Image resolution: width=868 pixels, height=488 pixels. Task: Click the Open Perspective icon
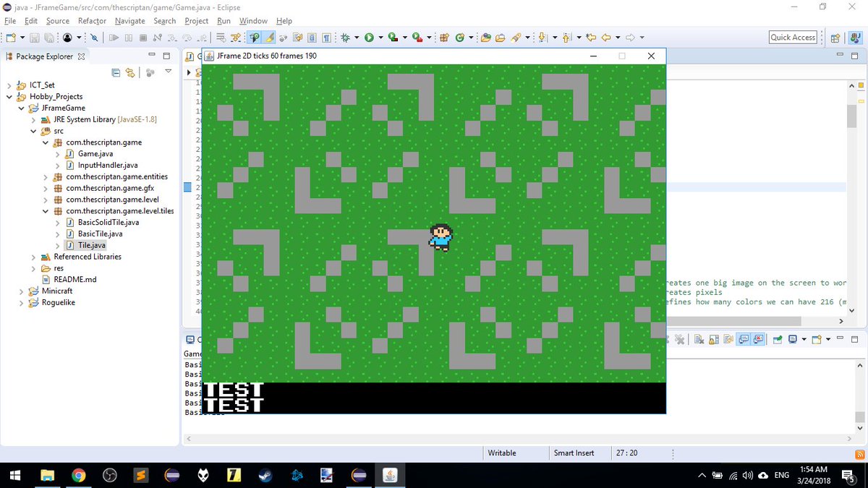pos(835,38)
